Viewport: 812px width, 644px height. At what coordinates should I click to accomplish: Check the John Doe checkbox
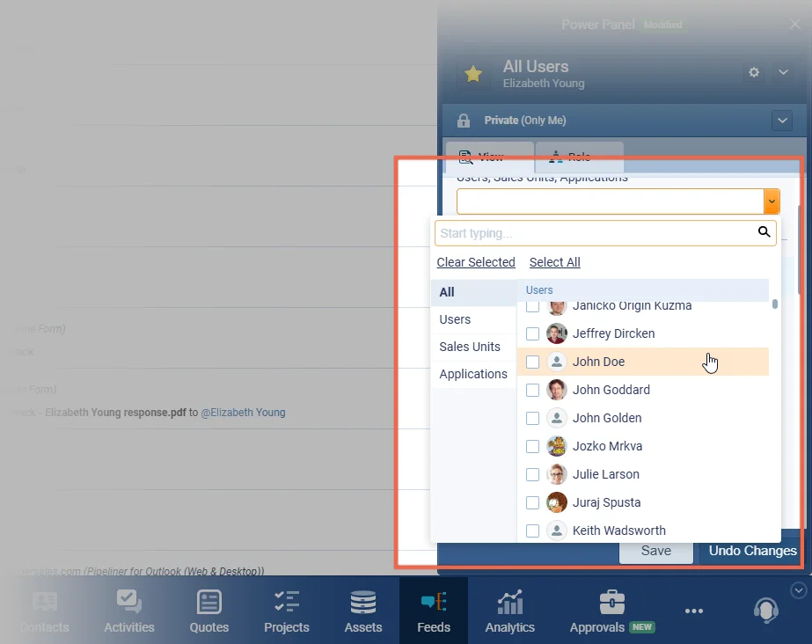pos(532,362)
